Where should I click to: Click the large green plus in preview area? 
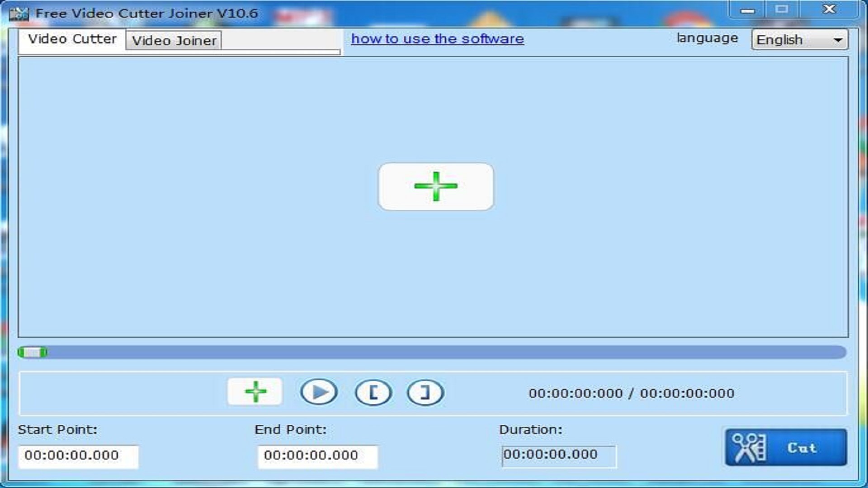(435, 187)
